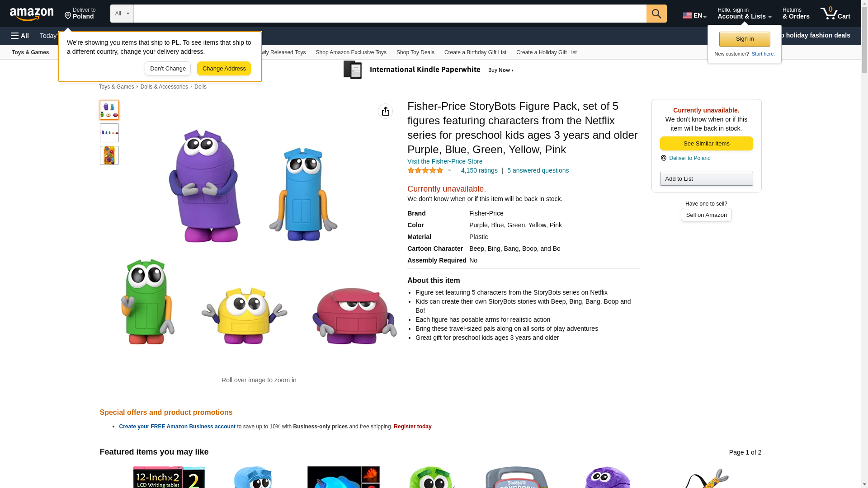
Task: Open the EN language selector
Action: coord(694,15)
